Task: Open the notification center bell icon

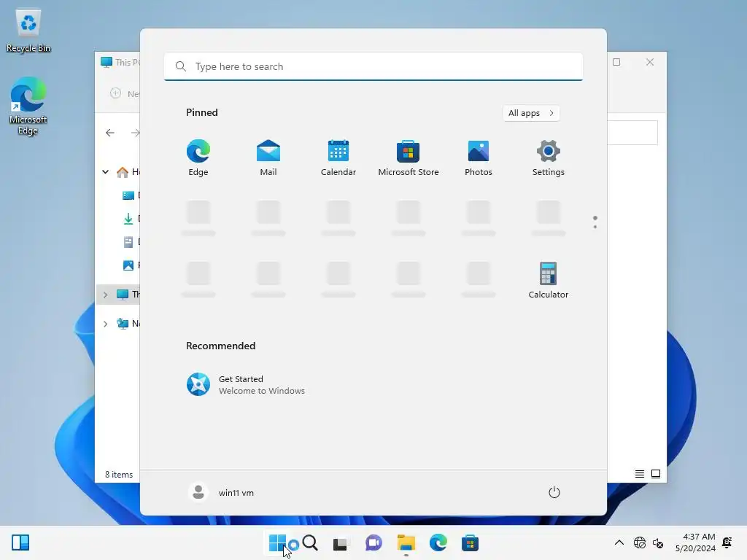Action: 727,542
